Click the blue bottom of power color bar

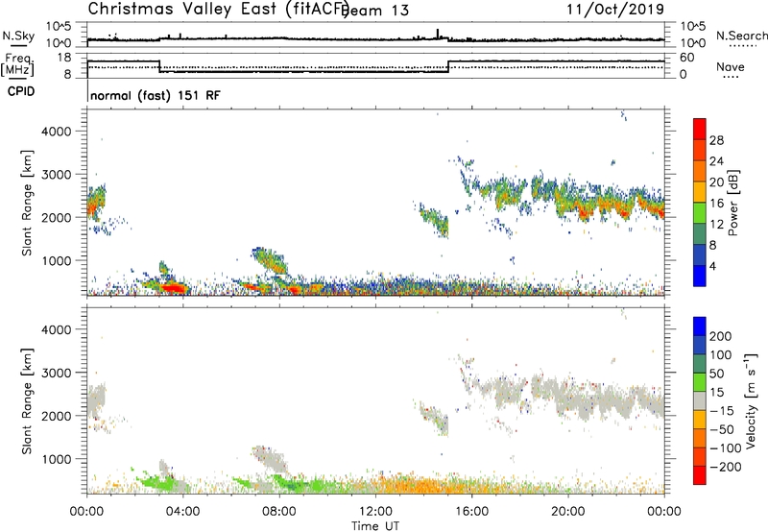click(700, 277)
